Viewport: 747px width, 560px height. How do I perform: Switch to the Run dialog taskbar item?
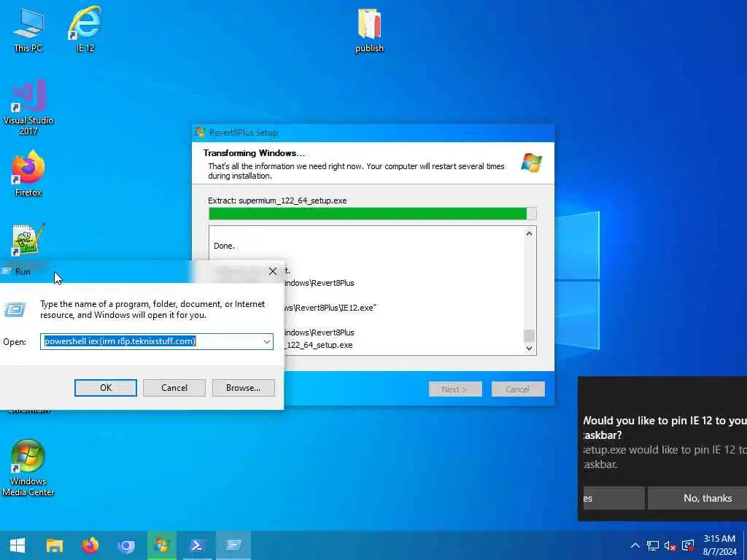point(233,545)
